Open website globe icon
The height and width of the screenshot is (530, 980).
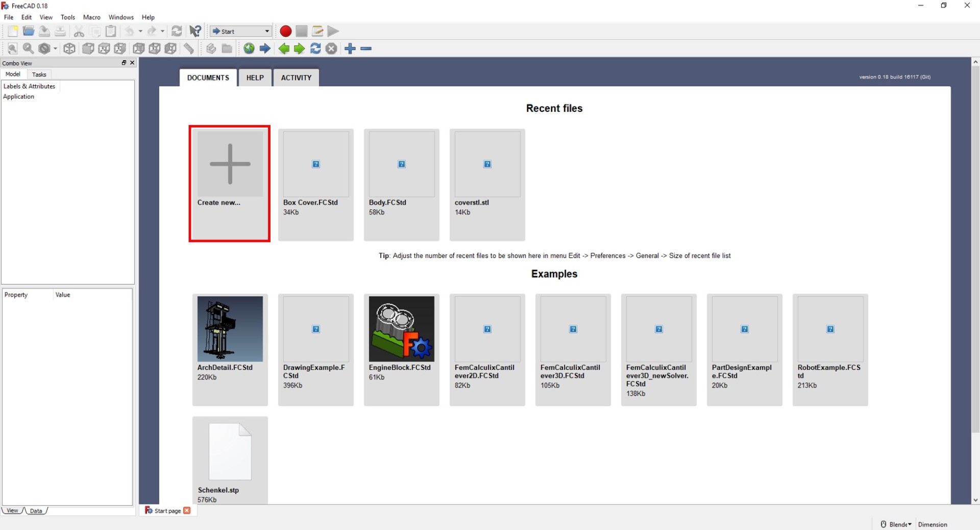tap(249, 49)
